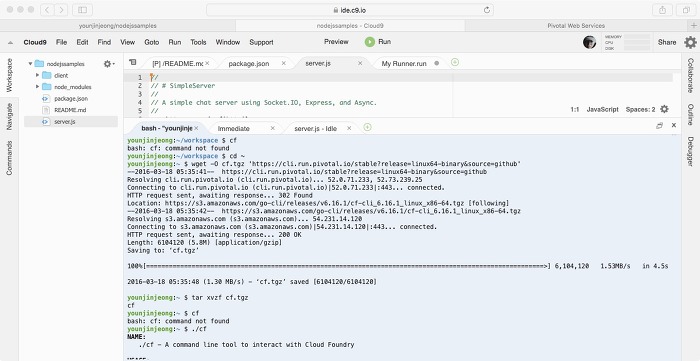
Task: Add a new editor tab with the plus icon
Action: 454,62
